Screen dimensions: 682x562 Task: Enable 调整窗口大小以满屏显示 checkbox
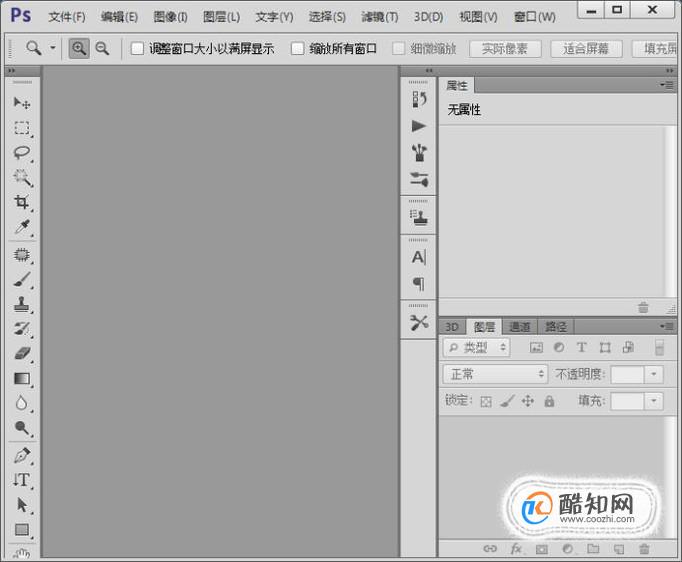pos(137,48)
